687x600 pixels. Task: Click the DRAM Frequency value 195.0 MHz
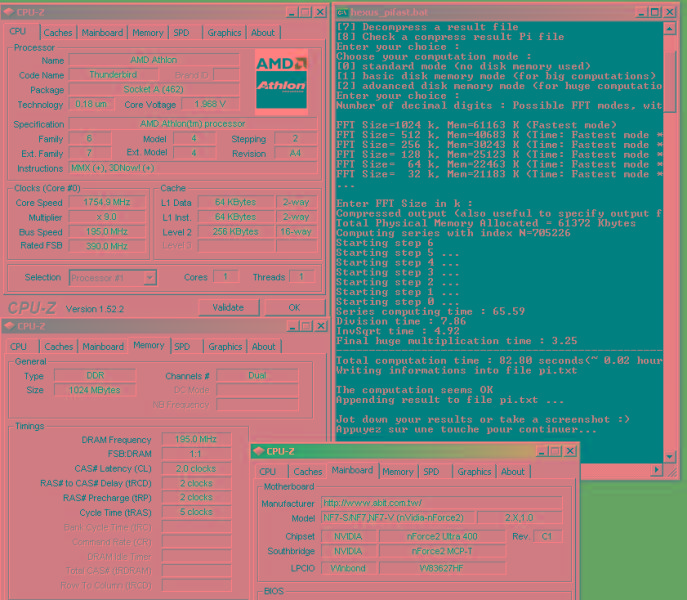[196, 439]
